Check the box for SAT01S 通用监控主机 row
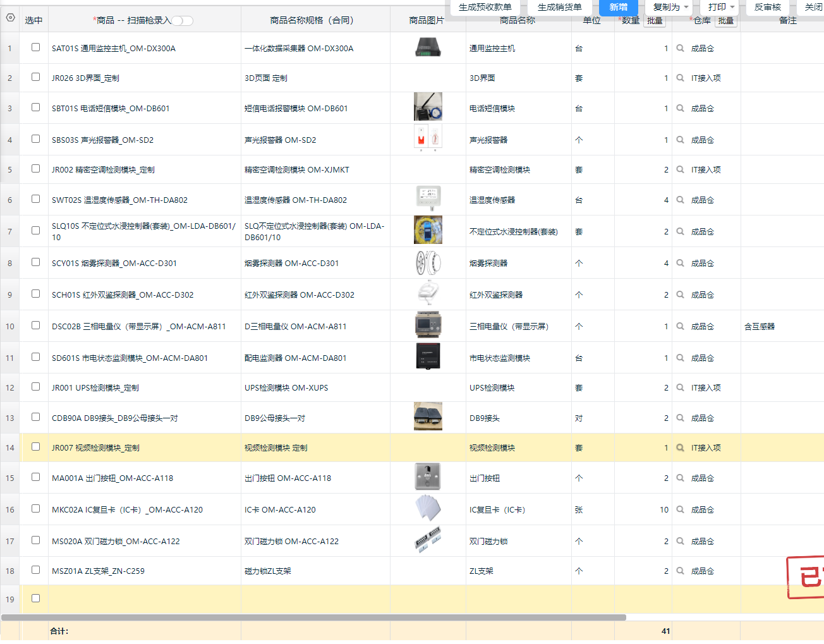Viewport: 824px width, 644px height. 35,47
